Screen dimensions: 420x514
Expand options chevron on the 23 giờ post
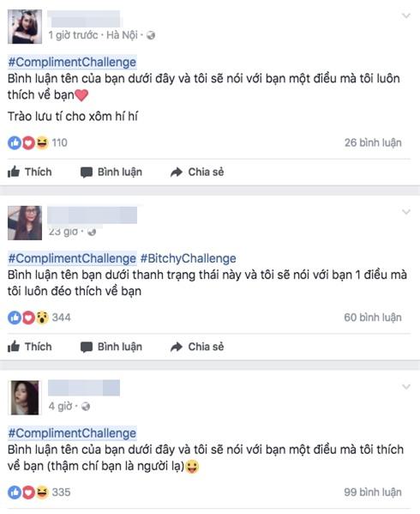406,212
